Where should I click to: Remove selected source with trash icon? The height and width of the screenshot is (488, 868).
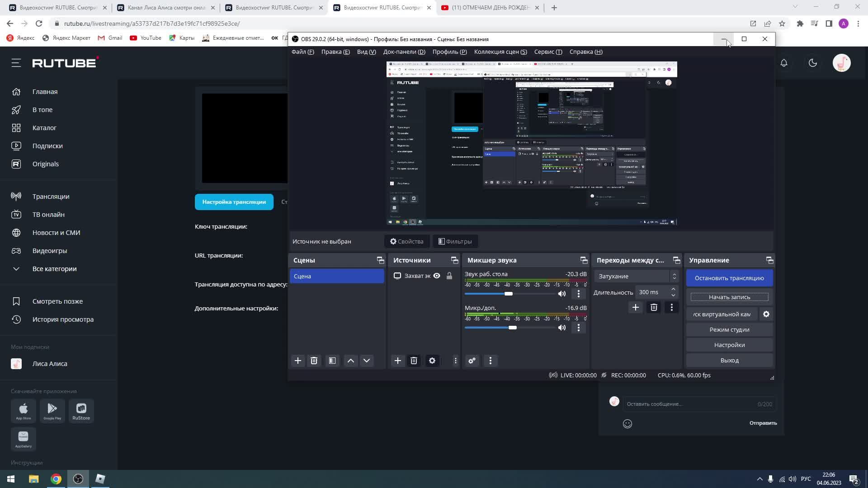click(x=414, y=361)
